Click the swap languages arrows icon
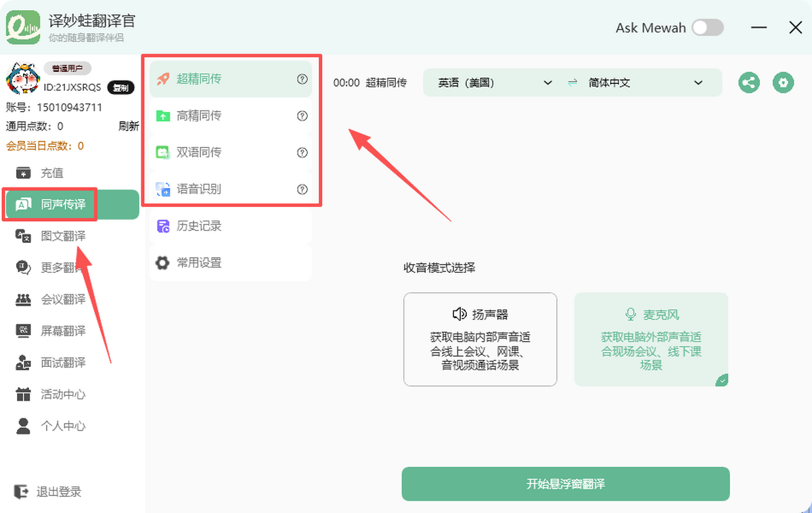Viewport: 812px width, 513px height. (572, 83)
